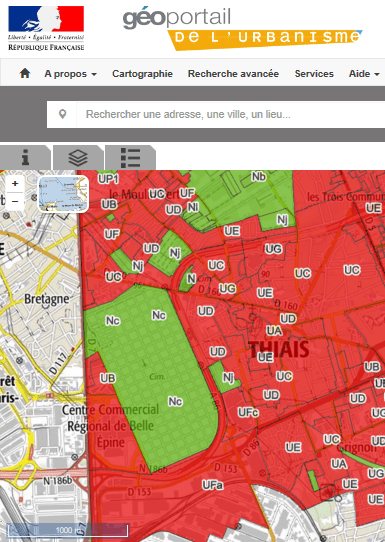Image resolution: width=385 pixels, height=542 pixels.
Task: Select the UFa zone label on map
Action: [x=213, y=485]
